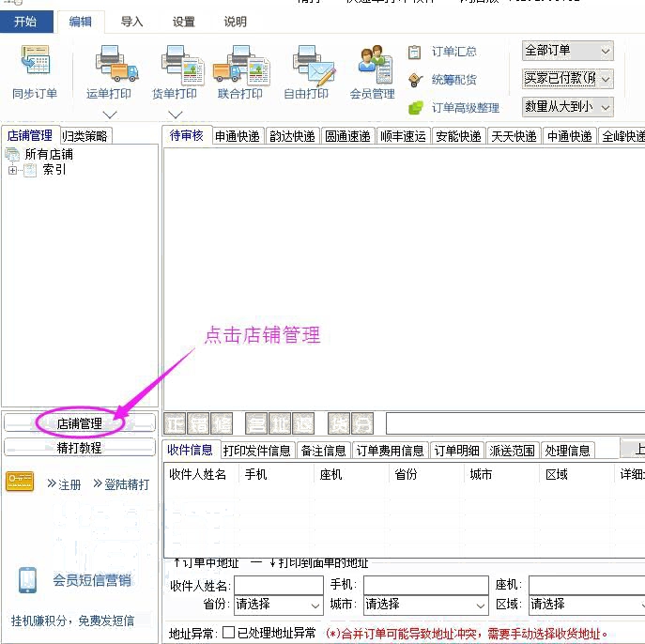Click the 同步订单 sync orders icon
Image resolution: width=645 pixels, height=644 pixels.
click(x=36, y=61)
